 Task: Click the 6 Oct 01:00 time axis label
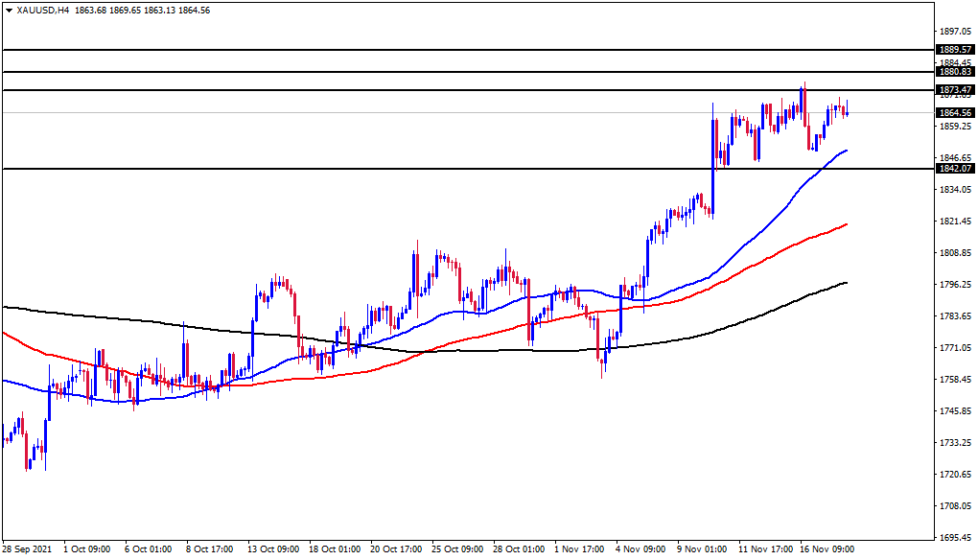pos(149,549)
